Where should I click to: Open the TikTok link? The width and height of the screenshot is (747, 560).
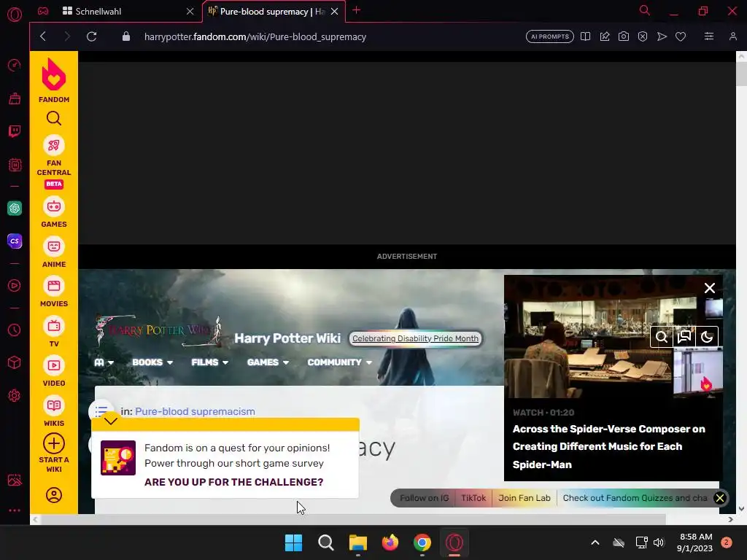[473, 498]
